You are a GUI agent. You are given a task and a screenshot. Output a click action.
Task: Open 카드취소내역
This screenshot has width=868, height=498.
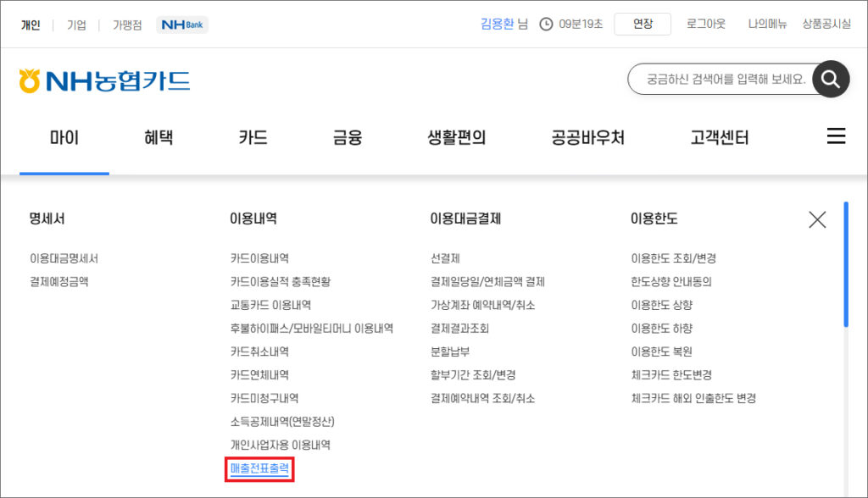pyautogui.click(x=259, y=351)
